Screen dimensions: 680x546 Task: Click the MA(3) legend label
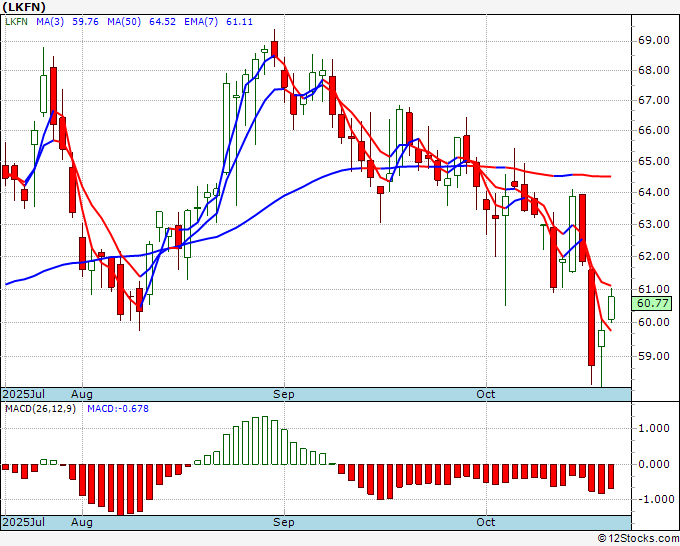(50, 22)
